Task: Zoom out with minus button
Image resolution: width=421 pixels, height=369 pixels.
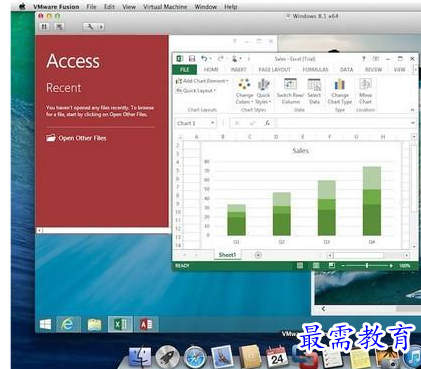Action: (x=343, y=266)
